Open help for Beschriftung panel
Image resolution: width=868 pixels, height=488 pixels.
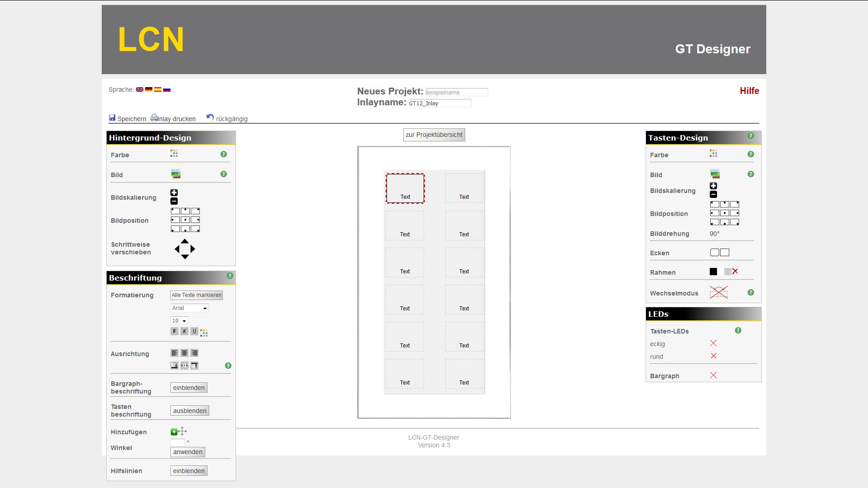(x=230, y=276)
